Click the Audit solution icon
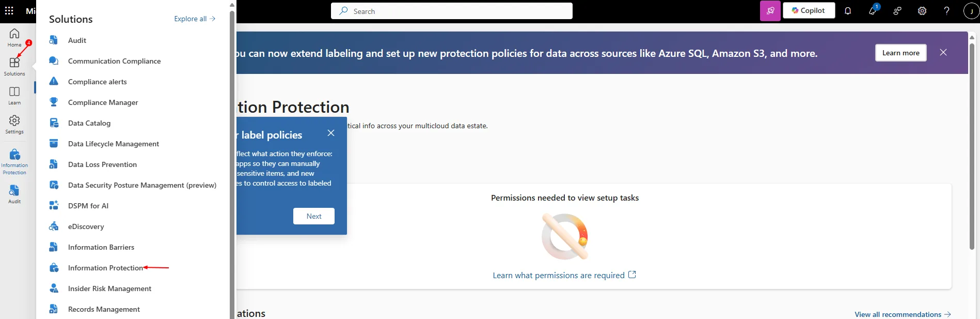The image size is (980, 319). coord(54,40)
